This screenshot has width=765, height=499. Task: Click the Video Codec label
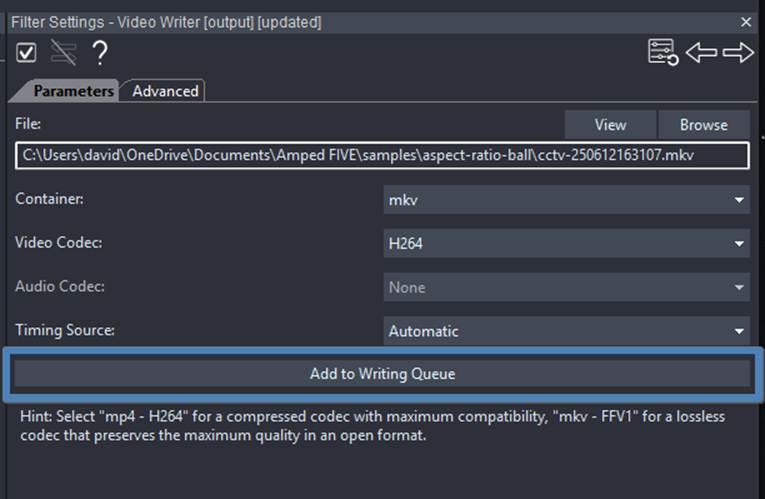(x=59, y=242)
